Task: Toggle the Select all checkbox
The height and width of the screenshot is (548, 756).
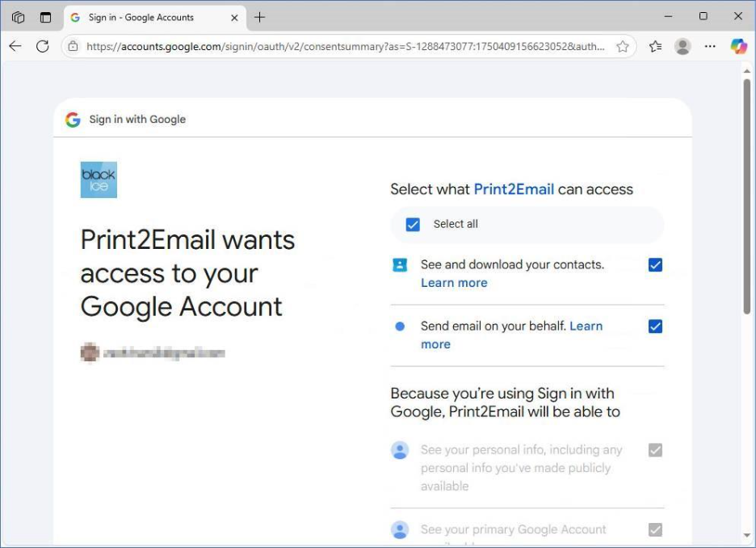Action: [x=413, y=225]
